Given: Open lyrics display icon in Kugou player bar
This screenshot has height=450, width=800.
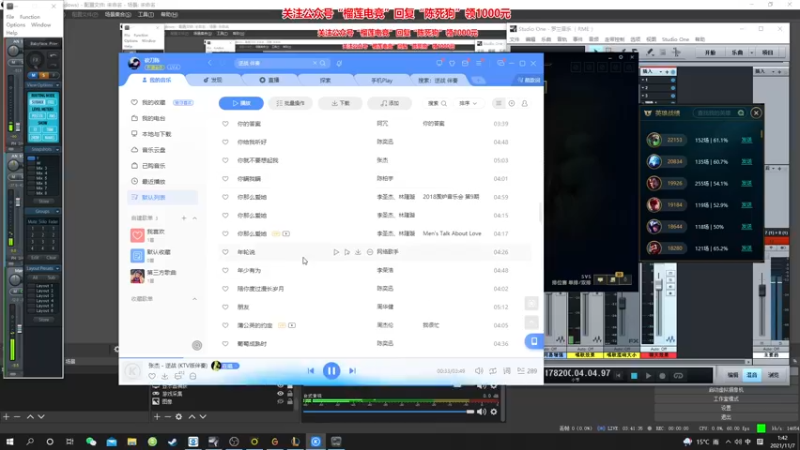Looking at the screenshot, I should pyautogui.click(x=507, y=371).
